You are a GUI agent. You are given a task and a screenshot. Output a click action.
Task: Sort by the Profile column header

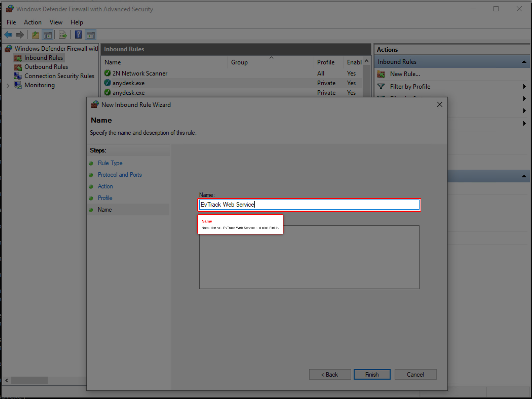click(x=329, y=62)
